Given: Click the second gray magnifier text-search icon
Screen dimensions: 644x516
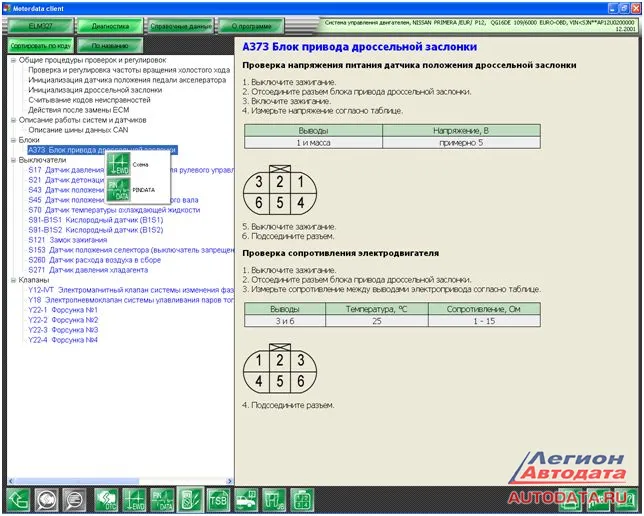Looking at the screenshot, I should tap(74, 500).
